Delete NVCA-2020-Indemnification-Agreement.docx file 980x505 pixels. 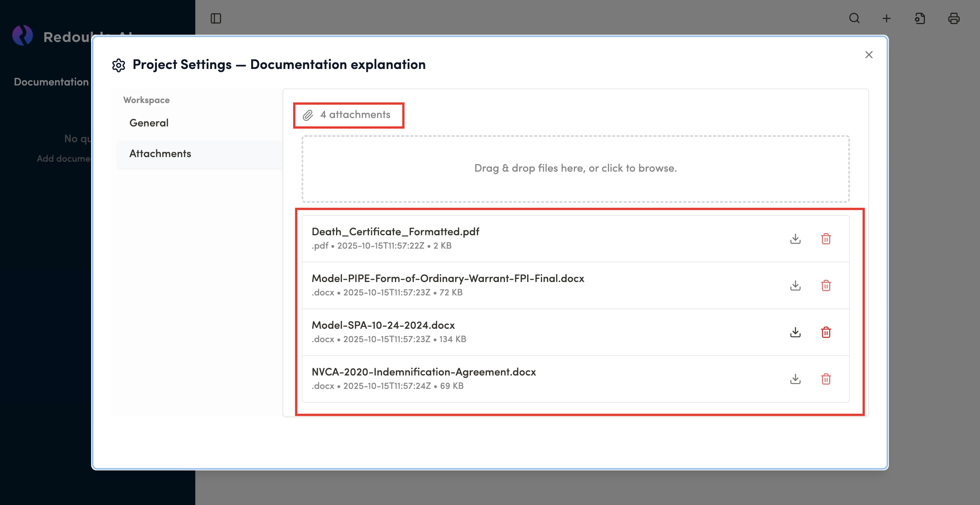[826, 379]
